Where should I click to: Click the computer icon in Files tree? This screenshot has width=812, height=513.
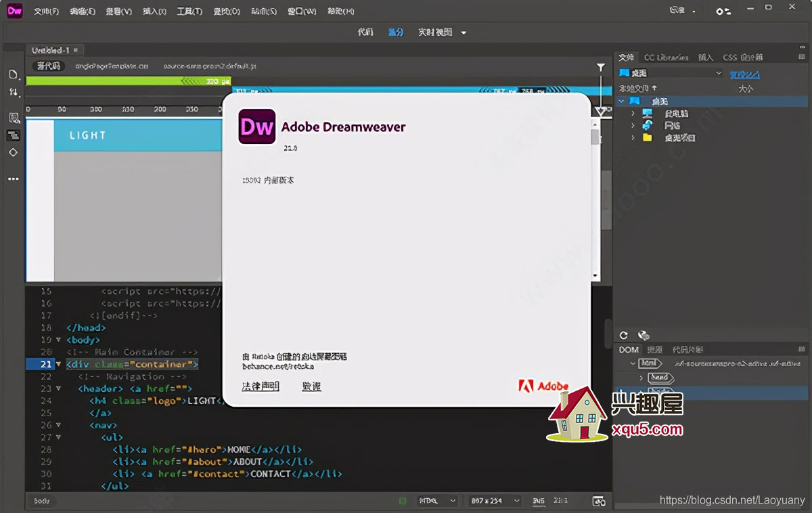(x=648, y=113)
